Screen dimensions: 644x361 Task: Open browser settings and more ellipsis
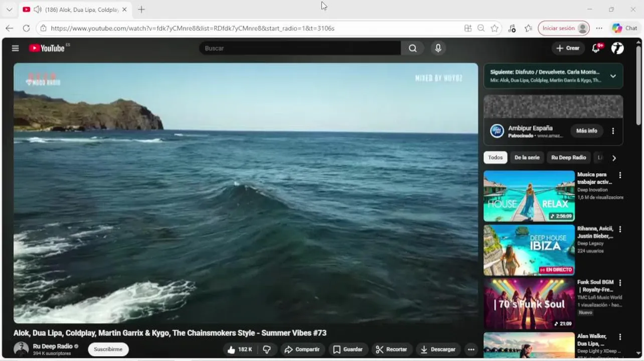[x=599, y=28]
